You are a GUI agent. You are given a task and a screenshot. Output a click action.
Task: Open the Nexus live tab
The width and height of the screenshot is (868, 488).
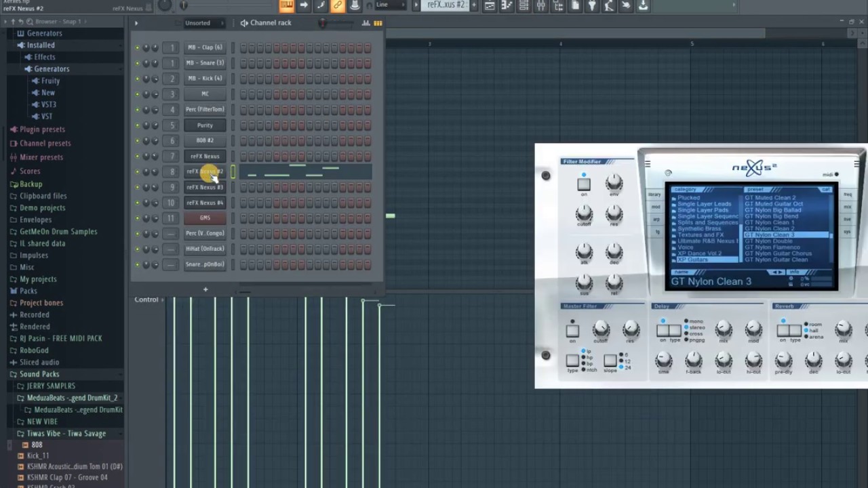coord(847,219)
